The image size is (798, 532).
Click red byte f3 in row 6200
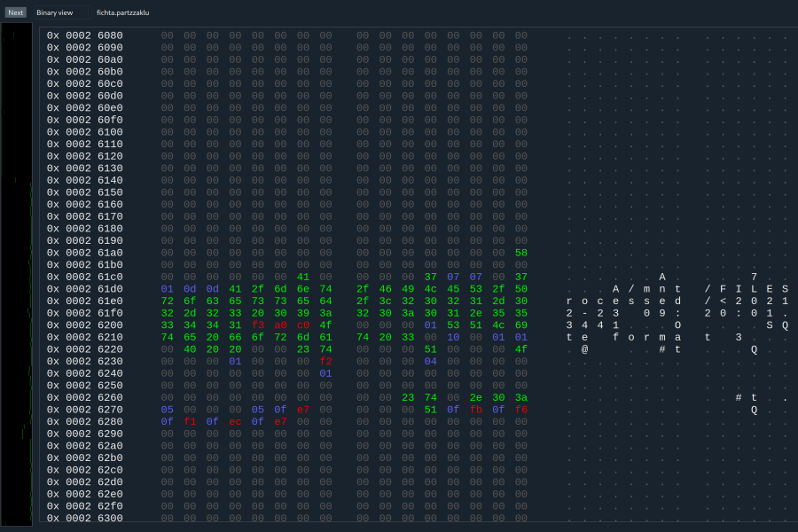tap(258, 325)
